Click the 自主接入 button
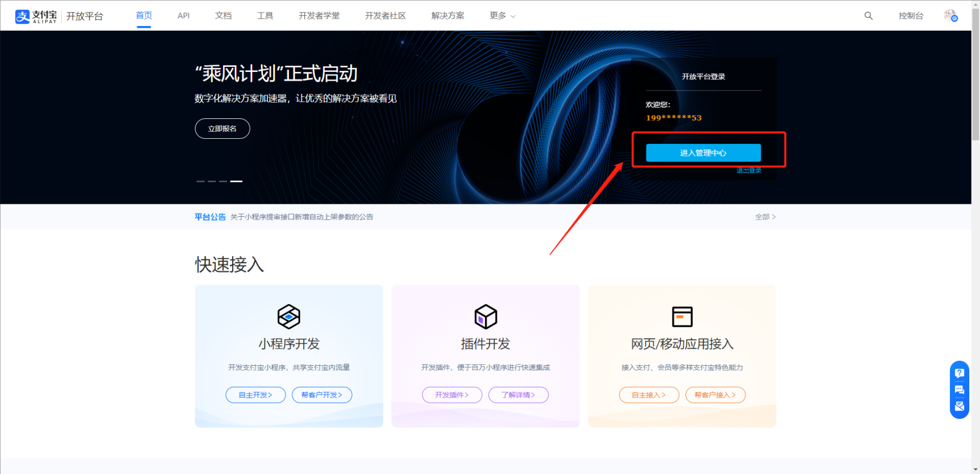The width and height of the screenshot is (980, 474). 649,395
